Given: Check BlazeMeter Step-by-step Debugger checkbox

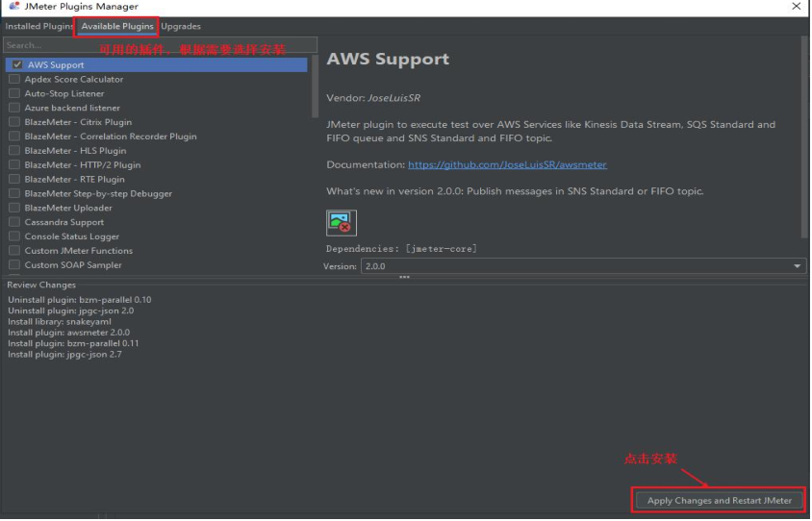Looking at the screenshot, I should click(x=14, y=193).
